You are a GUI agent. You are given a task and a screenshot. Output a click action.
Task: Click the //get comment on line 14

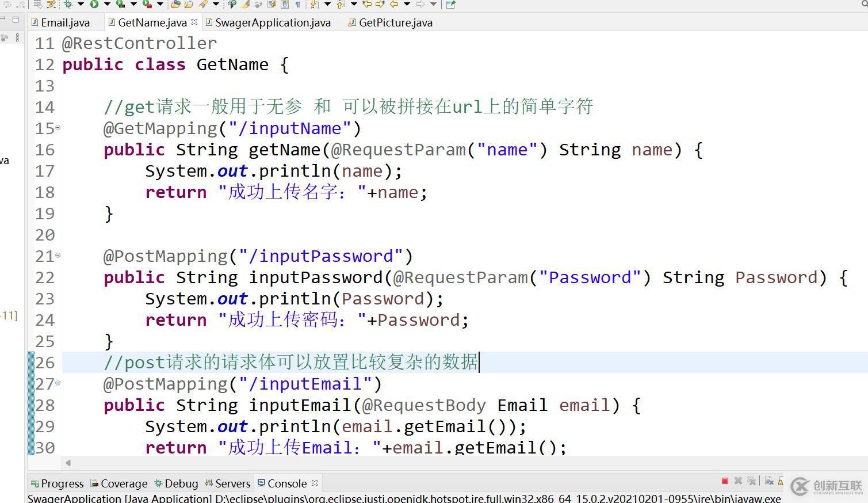point(348,107)
